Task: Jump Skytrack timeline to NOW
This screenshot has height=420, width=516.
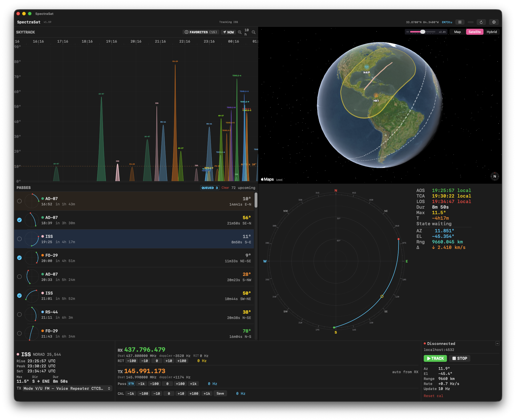Action: point(228,32)
